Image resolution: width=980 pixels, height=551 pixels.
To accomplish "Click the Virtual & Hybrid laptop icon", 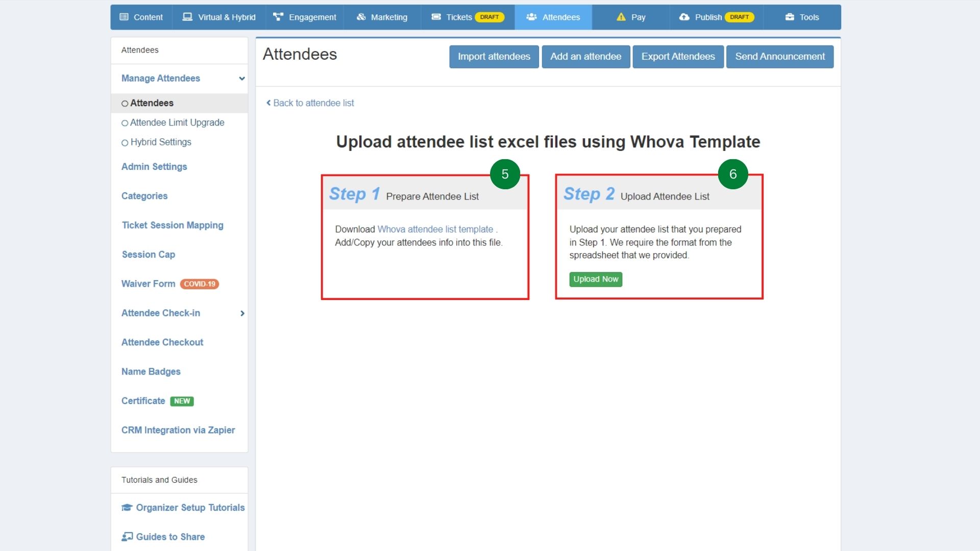I will point(187,17).
